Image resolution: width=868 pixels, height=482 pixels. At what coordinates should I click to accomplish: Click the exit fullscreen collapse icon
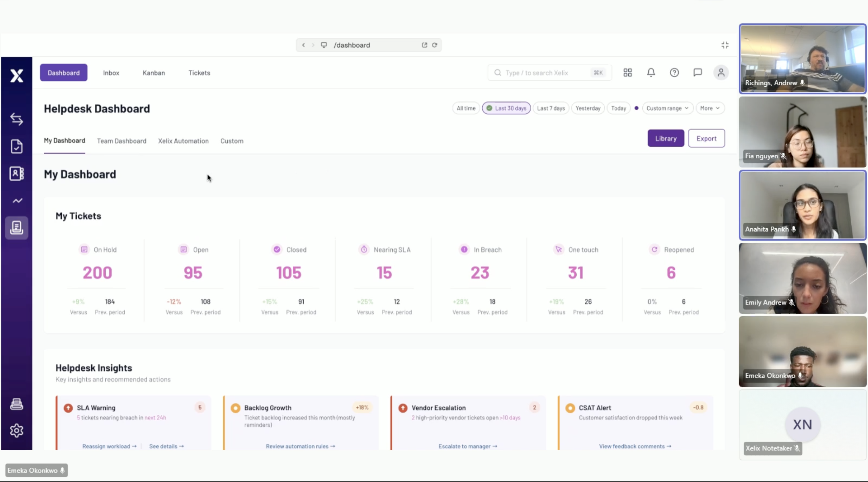(x=725, y=45)
